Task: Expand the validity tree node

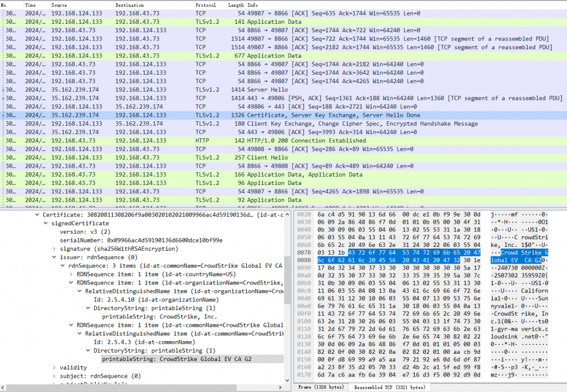Action: coord(54,368)
